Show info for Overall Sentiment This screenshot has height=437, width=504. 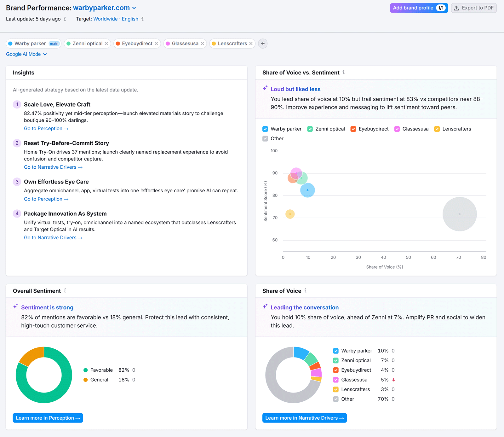65,290
